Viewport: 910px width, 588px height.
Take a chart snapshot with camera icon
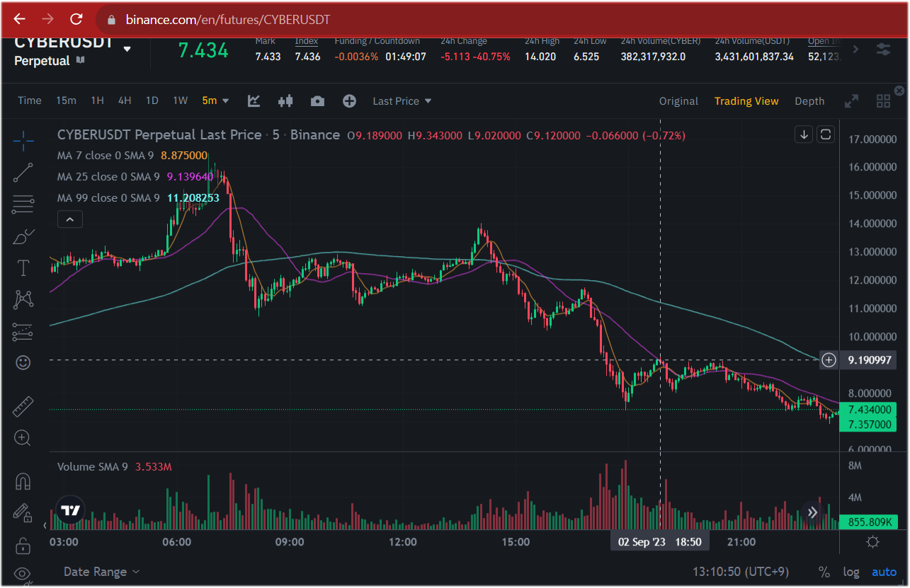pos(317,101)
